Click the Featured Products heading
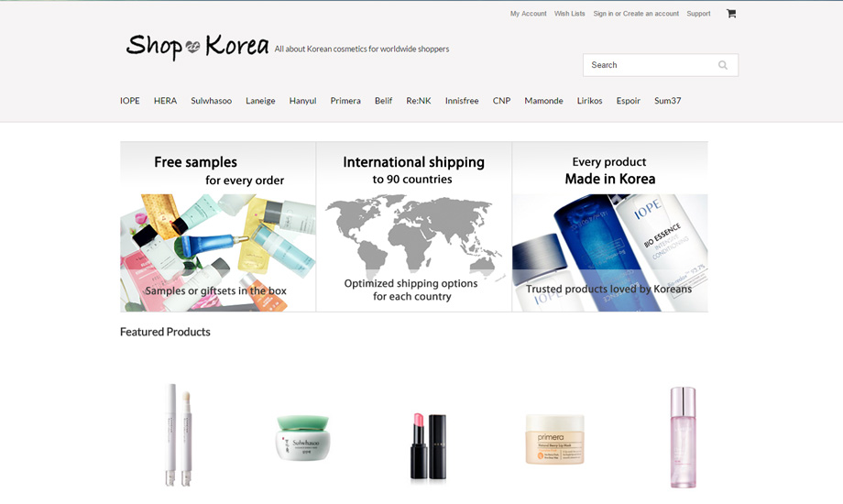Viewport: 843px width, 504px height. [165, 332]
